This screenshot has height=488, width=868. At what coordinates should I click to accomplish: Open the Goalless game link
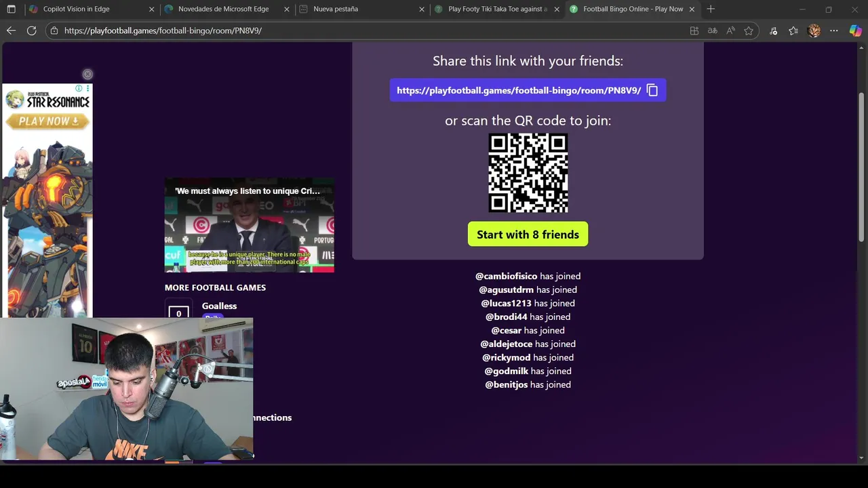[219, 306]
